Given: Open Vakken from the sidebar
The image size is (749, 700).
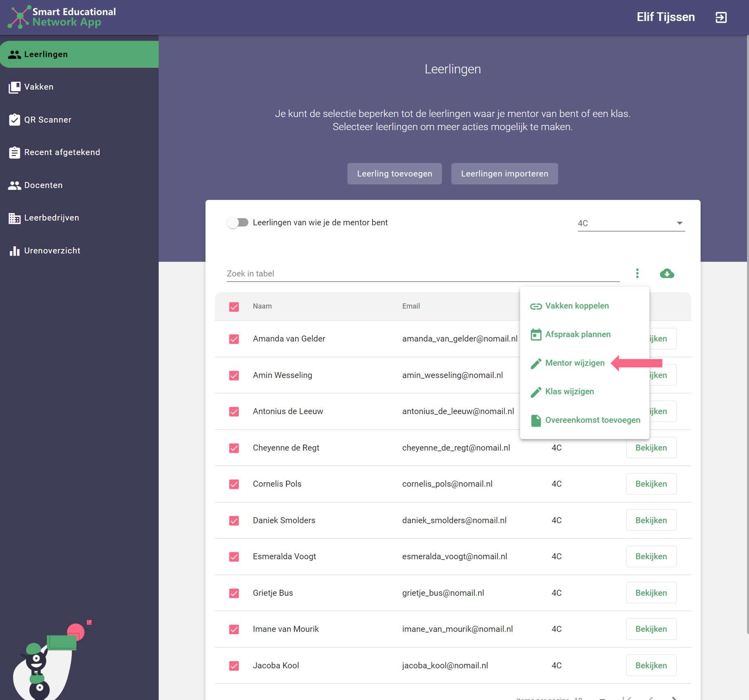Looking at the screenshot, I should point(39,87).
